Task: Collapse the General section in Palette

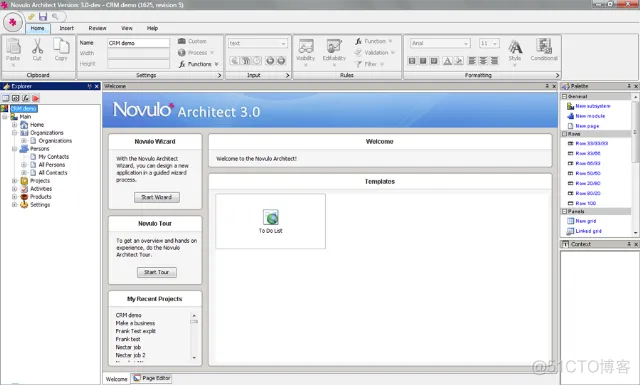Action: coord(565,97)
